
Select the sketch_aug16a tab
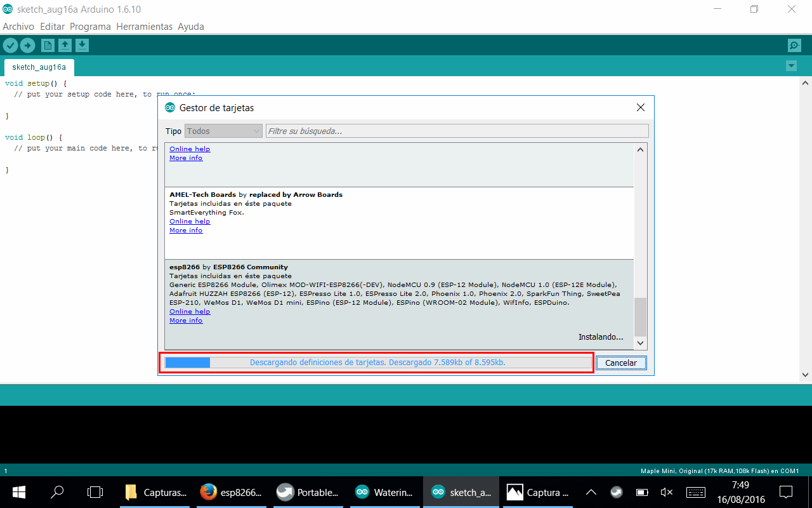(x=39, y=67)
